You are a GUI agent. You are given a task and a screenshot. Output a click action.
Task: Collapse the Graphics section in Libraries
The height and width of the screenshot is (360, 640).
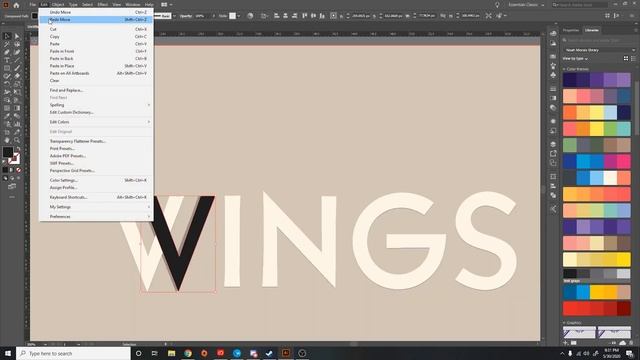[565, 322]
